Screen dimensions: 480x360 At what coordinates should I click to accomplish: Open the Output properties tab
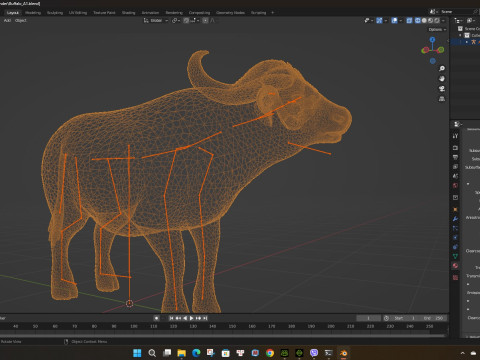click(455, 157)
